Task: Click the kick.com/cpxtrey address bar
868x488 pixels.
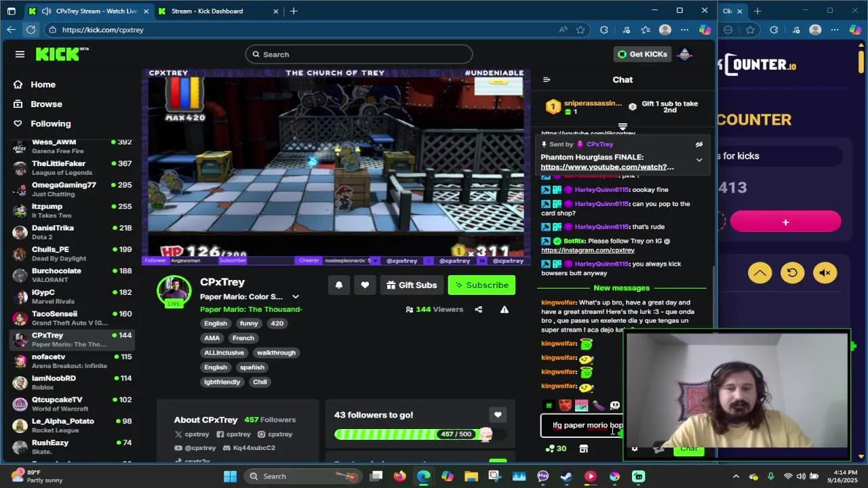Action: pyautogui.click(x=298, y=30)
